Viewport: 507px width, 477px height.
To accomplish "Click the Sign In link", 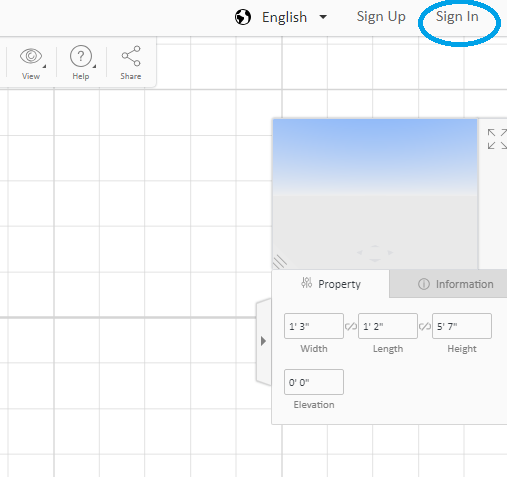I will pos(457,16).
